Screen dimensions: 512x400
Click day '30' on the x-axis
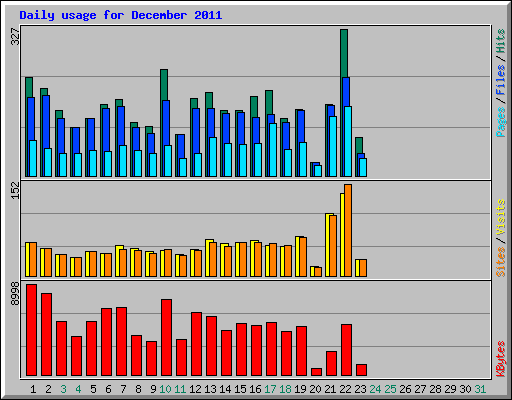pyautogui.click(x=465, y=389)
